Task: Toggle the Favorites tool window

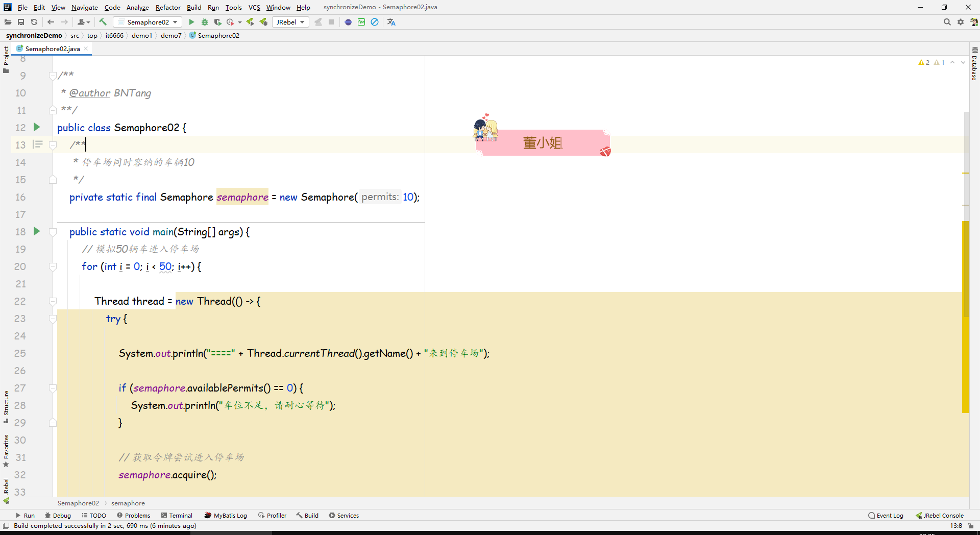Action: (x=6, y=451)
